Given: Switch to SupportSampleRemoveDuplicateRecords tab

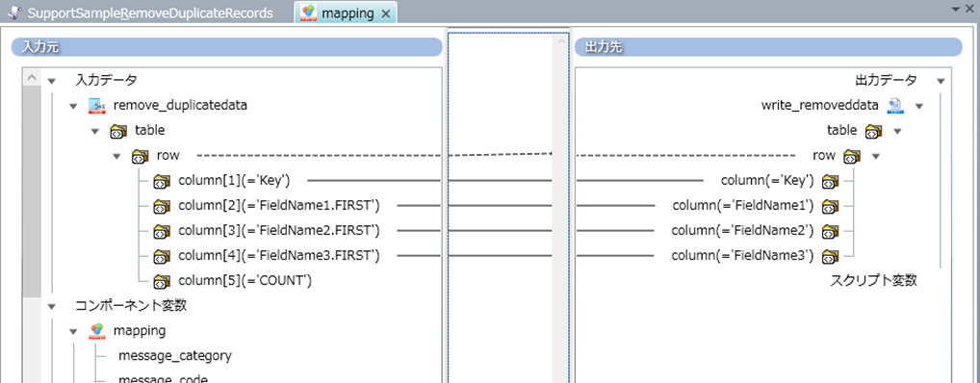Looking at the screenshot, I should pyautogui.click(x=142, y=13).
